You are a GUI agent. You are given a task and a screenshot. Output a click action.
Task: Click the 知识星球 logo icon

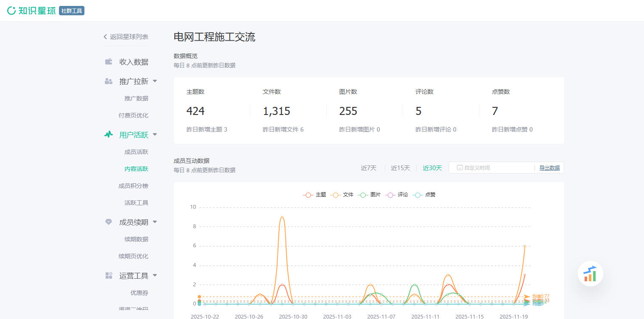[11, 11]
